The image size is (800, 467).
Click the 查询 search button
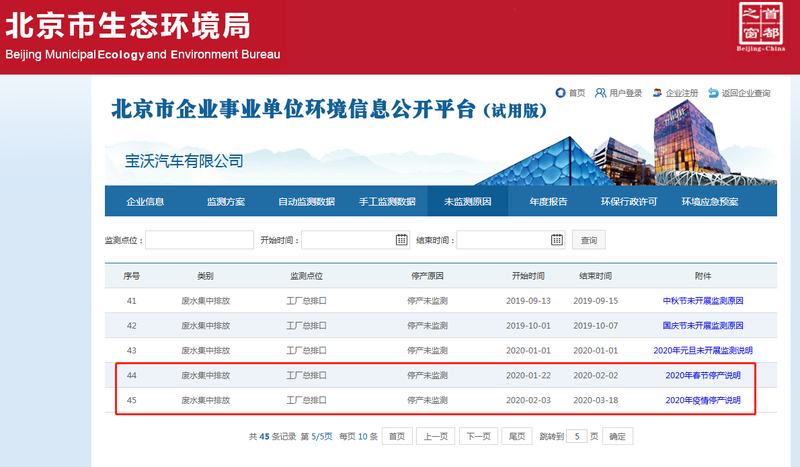pyautogui.click(x=588, y=240)
